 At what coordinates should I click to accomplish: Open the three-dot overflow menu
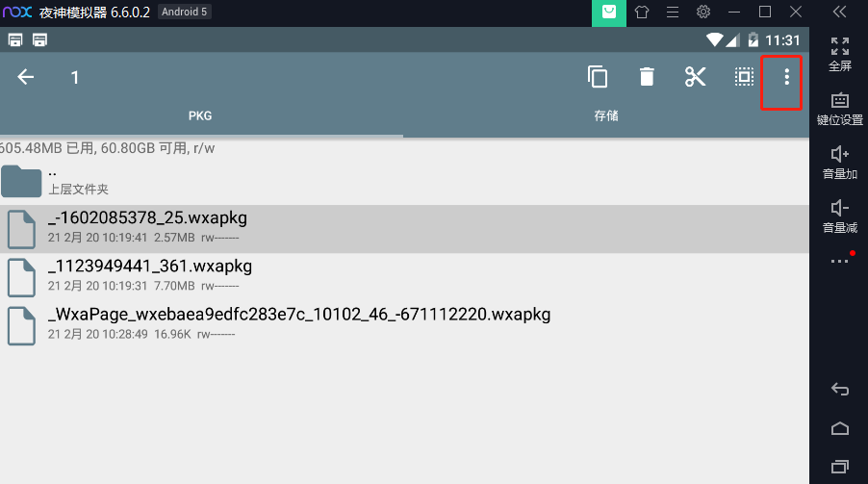click(786, 77)
